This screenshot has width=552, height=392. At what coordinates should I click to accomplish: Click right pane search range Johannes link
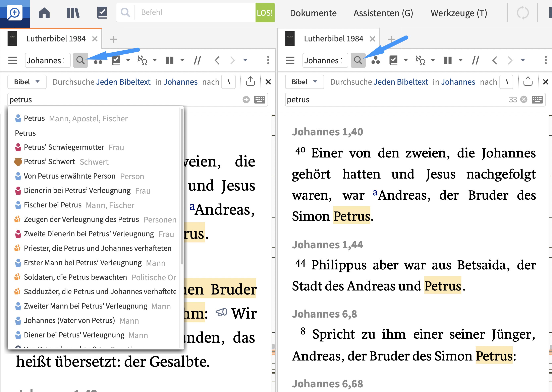[x=458, y=82]
